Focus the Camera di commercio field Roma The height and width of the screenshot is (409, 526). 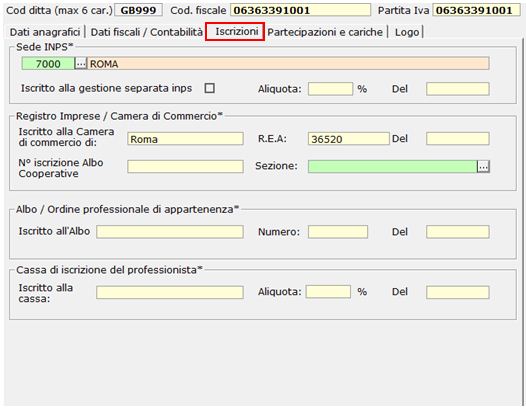(186, 139)
